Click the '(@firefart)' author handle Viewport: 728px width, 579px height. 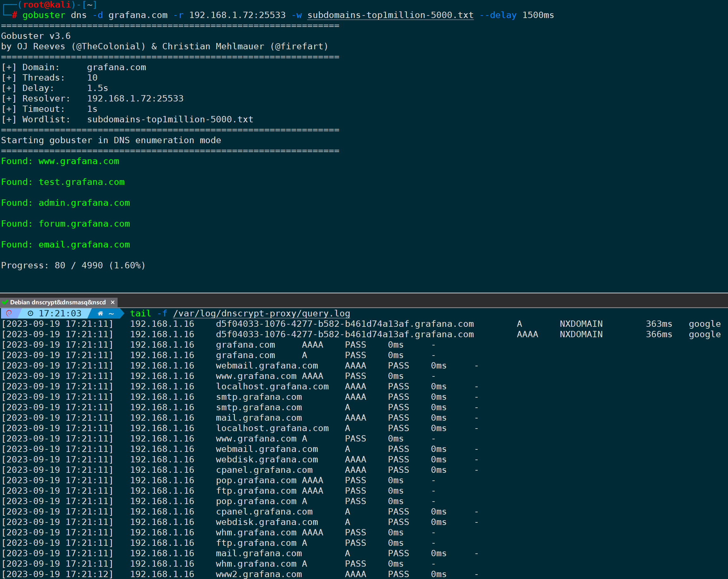click(299, 46)
